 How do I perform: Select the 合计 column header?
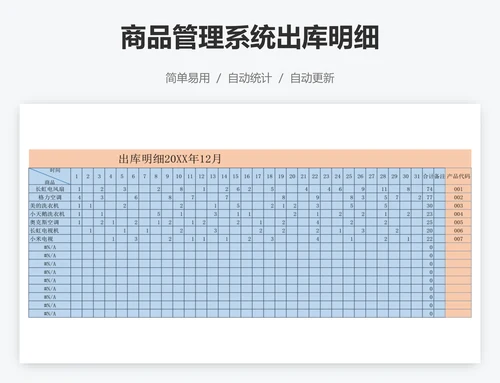coord(428,176)
